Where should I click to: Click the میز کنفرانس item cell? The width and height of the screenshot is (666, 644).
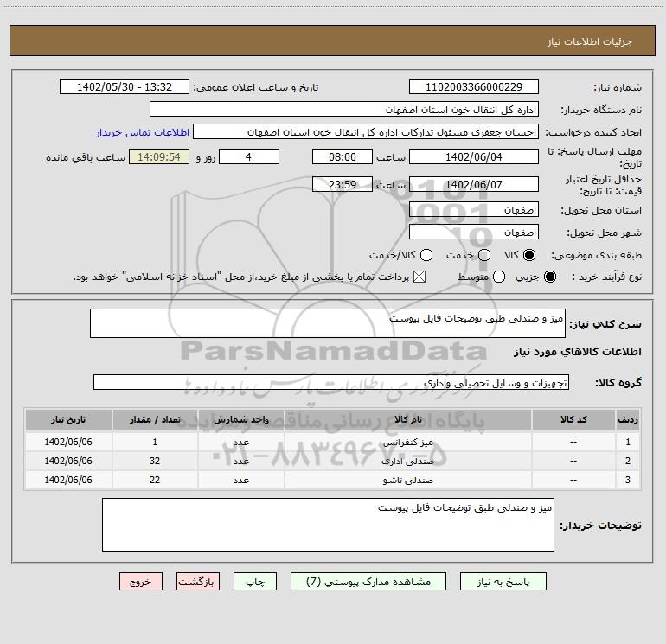407,442
